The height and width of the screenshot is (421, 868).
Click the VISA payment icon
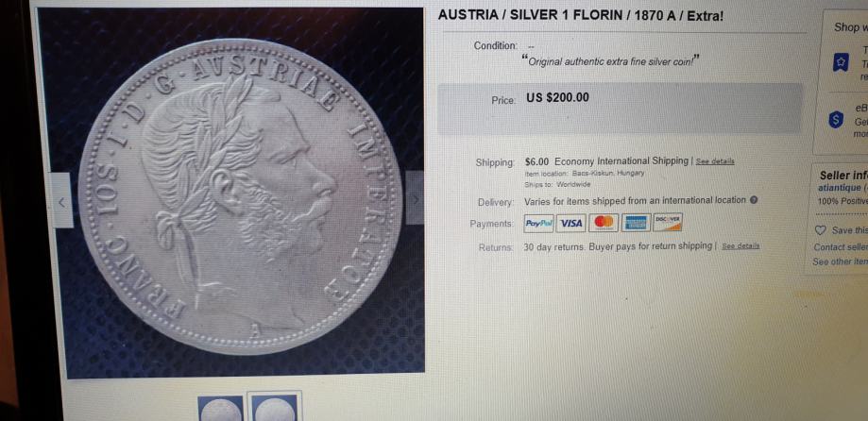click(570, 223)
